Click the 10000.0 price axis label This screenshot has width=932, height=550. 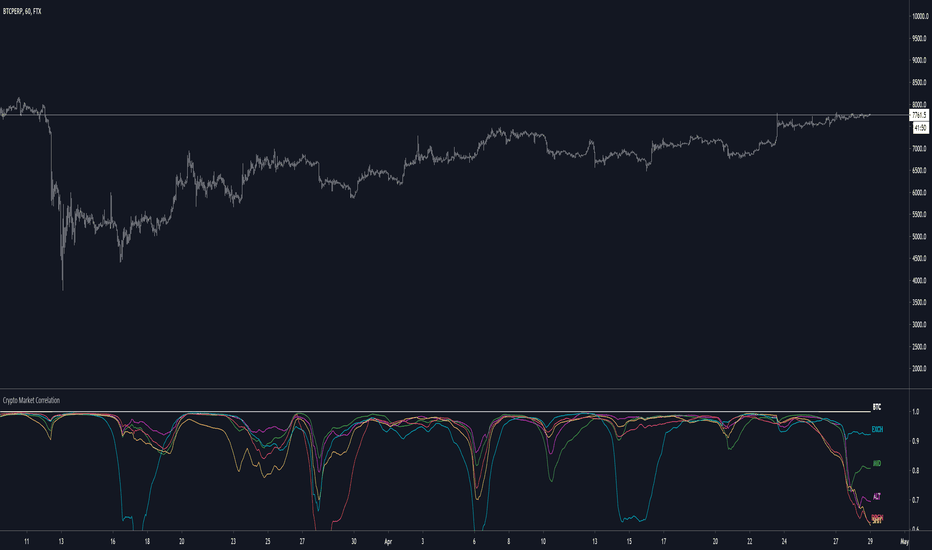[x=920, y=17]
